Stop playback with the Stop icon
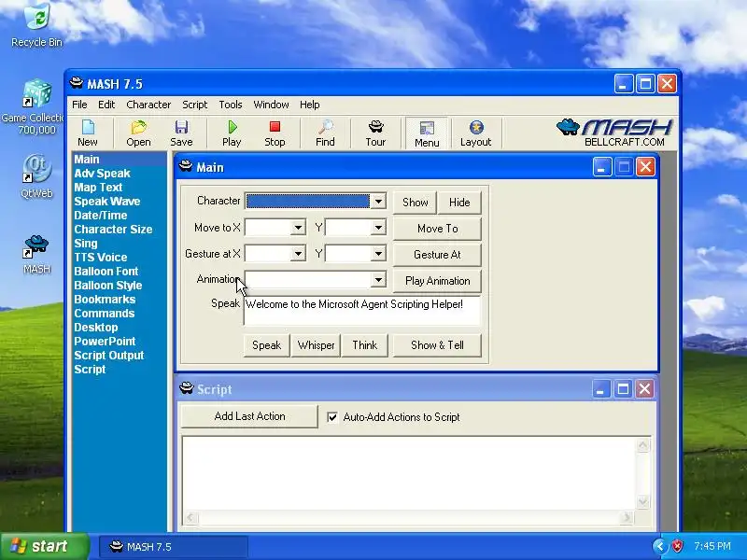This screenshot has width=747, height=560. tap(275, 133)
